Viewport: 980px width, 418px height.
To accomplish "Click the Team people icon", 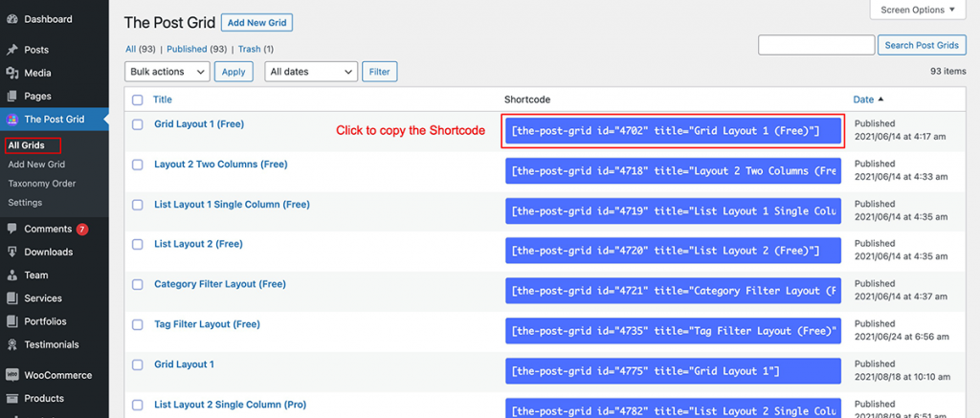I will point(11,275).
